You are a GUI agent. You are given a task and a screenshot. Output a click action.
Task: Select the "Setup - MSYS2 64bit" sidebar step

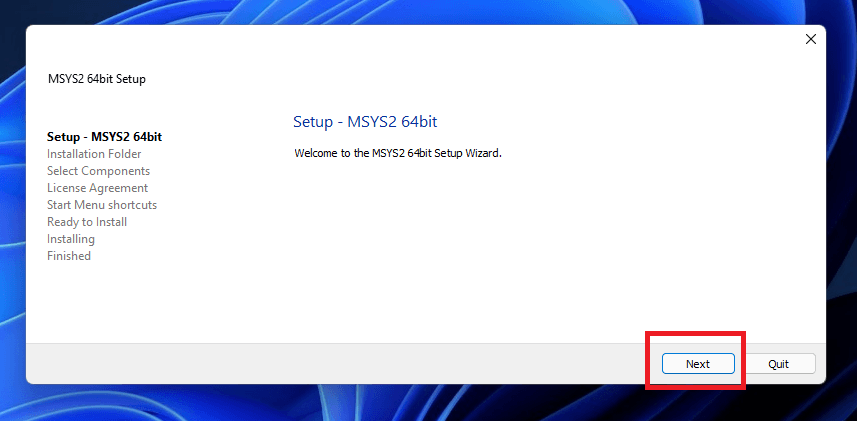tap(104, 137)
